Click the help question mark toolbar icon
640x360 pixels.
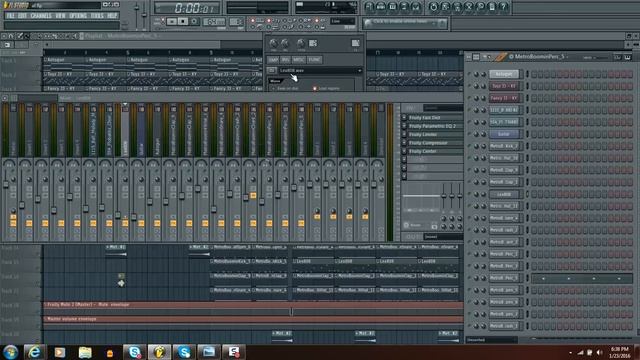point(504,7)
